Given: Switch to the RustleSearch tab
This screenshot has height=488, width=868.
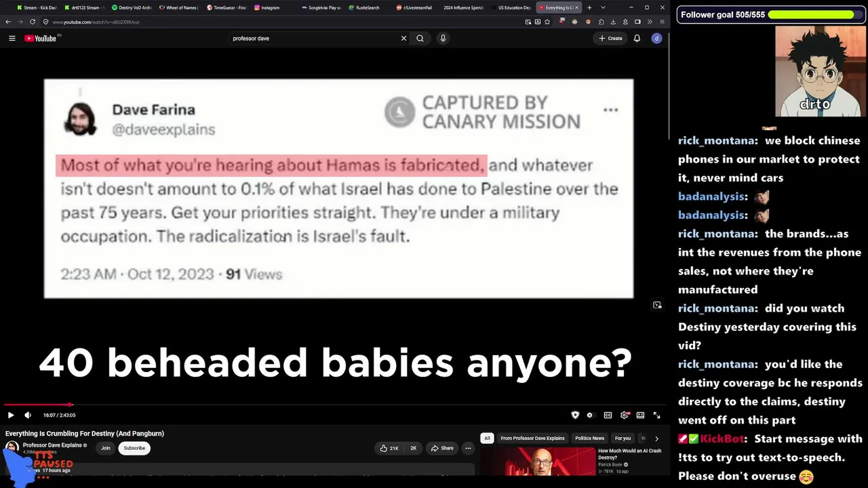Looking at the screenshot, I should 369,7.
